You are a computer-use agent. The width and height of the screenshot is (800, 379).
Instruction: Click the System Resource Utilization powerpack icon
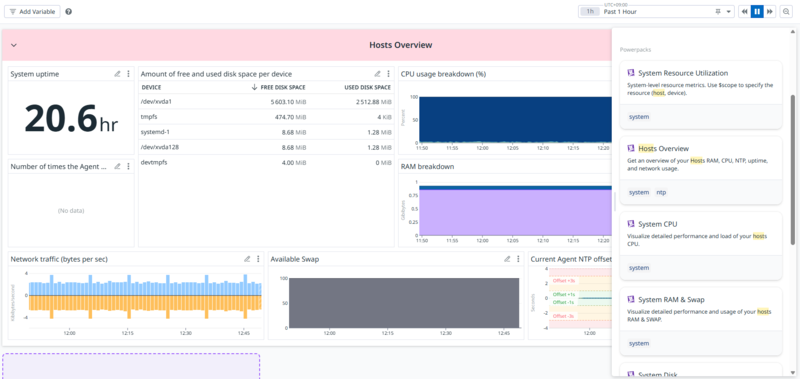[x=631, y=73]
